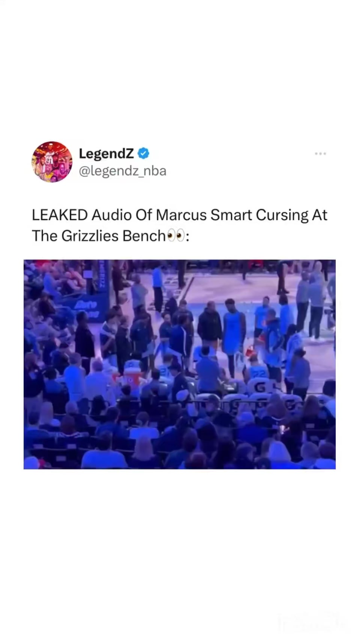Click the tall player in light blue warmup
Image resolution: width=362 pixels, height=644 pixels.
pyautogui.click(x=233, y=336)
